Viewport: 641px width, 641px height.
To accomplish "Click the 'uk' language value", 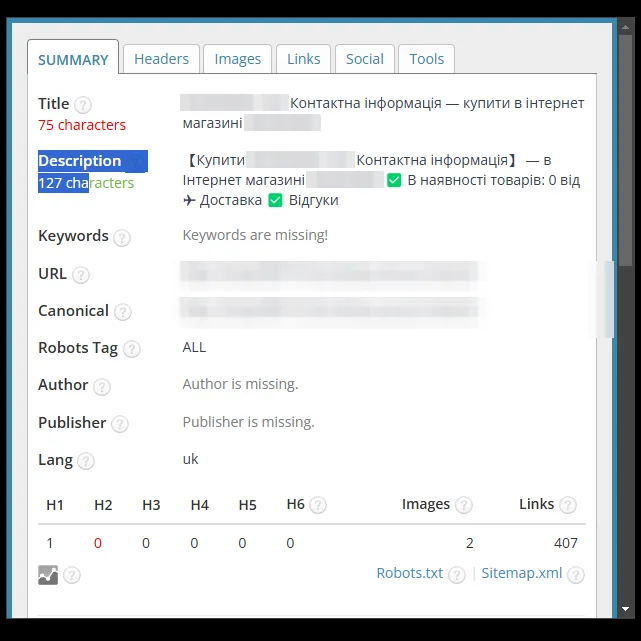I will pos(191,459).
